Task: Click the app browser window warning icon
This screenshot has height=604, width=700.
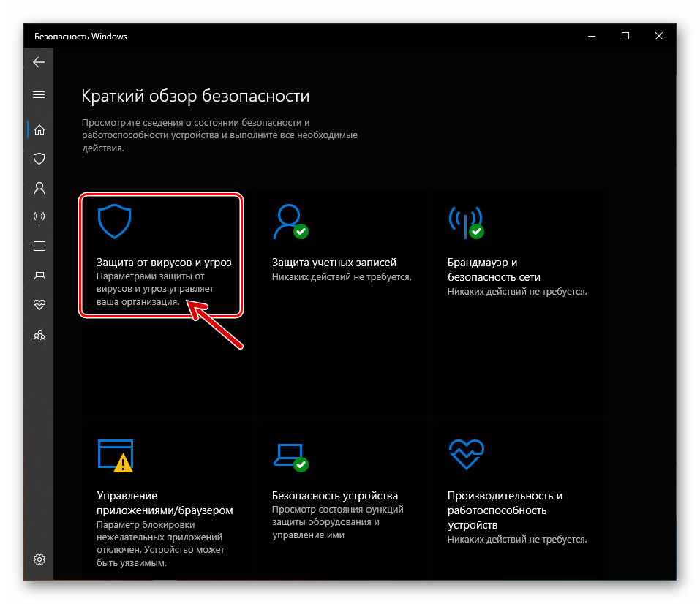Action: [x=115, y=456]
